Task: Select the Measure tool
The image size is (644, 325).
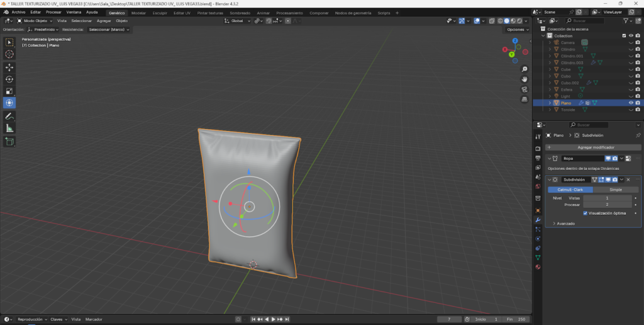Action: [9, 128]
